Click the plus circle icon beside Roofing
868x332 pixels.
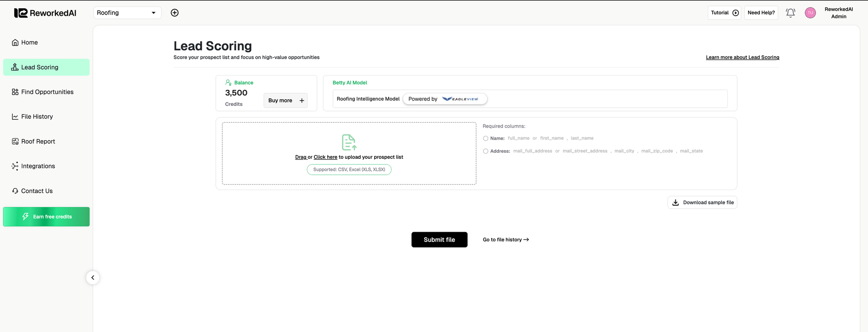point(174,13)
